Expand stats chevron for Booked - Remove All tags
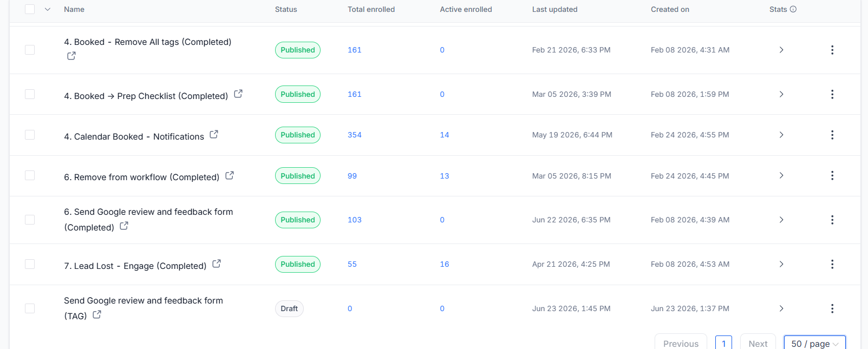868x349 pixels. 781,50
